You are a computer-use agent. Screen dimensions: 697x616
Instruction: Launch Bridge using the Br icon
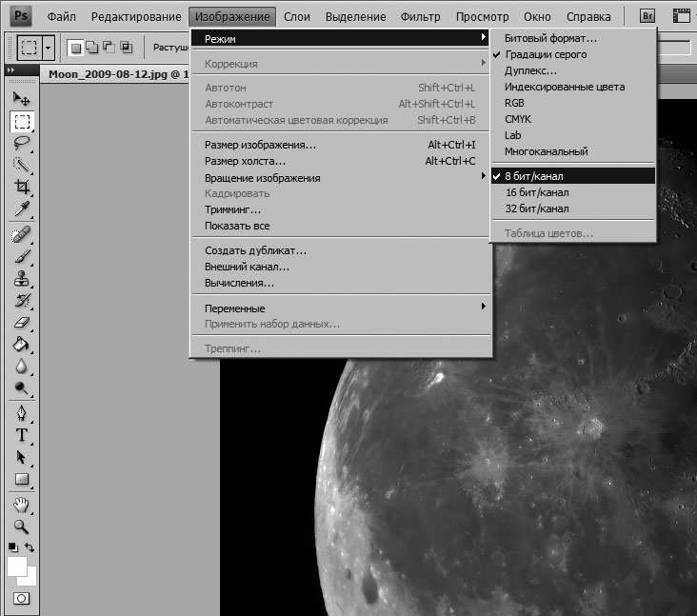pos(648,16)
